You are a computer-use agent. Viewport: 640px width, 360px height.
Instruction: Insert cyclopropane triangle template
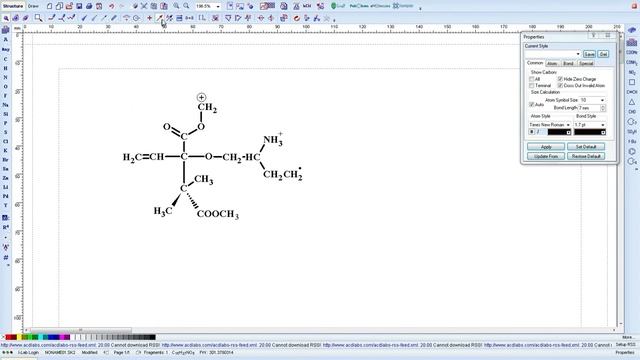(x=632, y=102)
